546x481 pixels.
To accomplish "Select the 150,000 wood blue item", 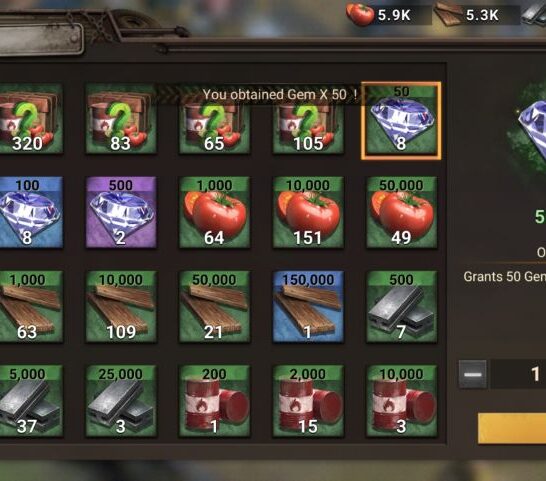I will [308, 307].
